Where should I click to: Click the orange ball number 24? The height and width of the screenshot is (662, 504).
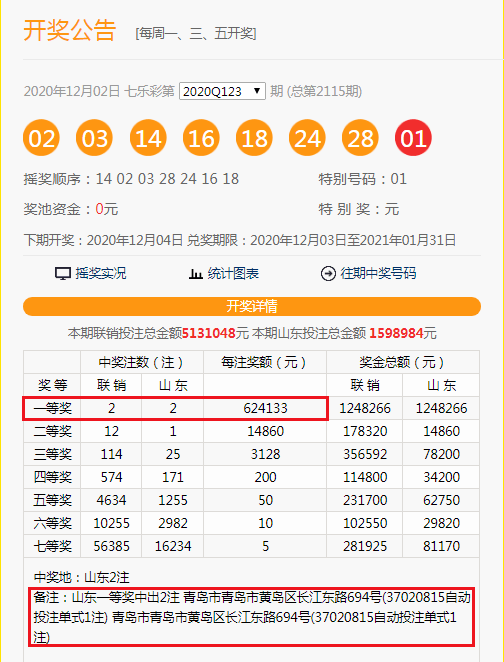pyautogui.click(x=307, y=138)
